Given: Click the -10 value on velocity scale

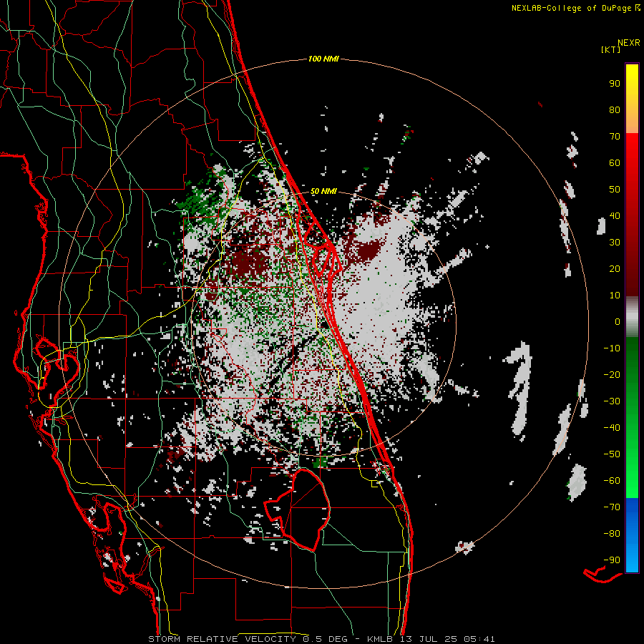Looking at the screenshot, I should tap(612, 348).
